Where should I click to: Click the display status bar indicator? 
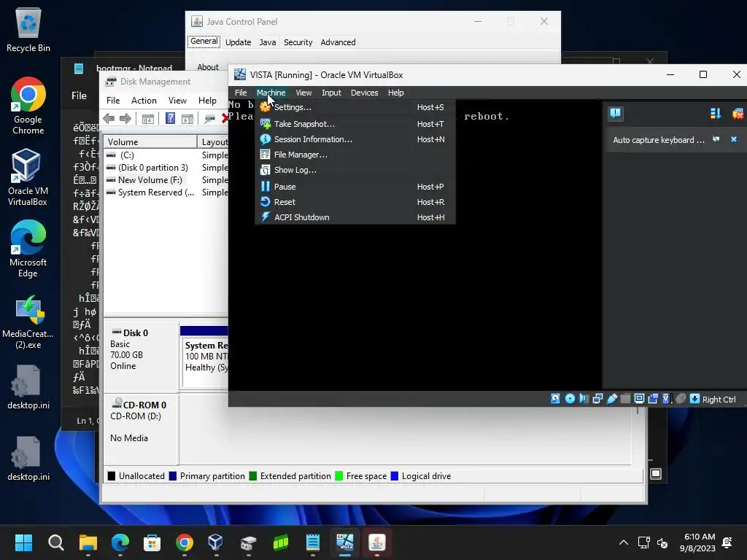pos(639,399)
